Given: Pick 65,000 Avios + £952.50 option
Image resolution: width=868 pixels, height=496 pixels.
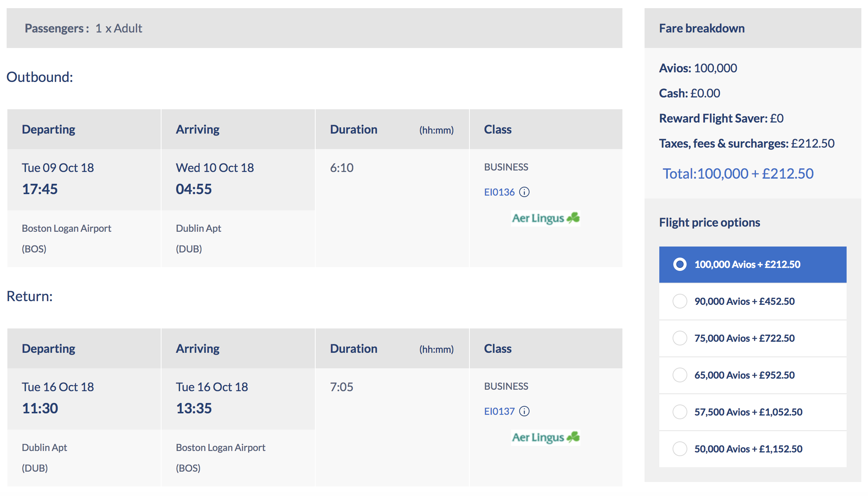Looking at the screenshot, I should (x=753, y=375).
